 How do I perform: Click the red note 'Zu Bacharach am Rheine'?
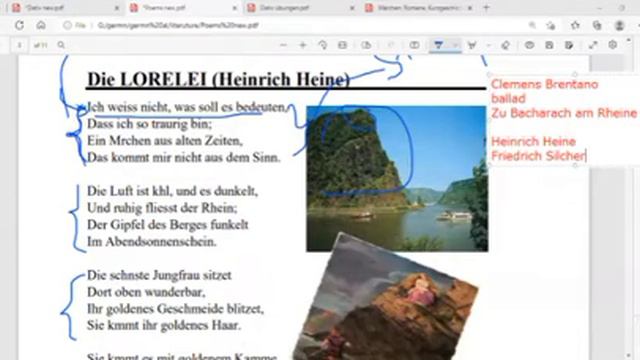click(564, 113)
